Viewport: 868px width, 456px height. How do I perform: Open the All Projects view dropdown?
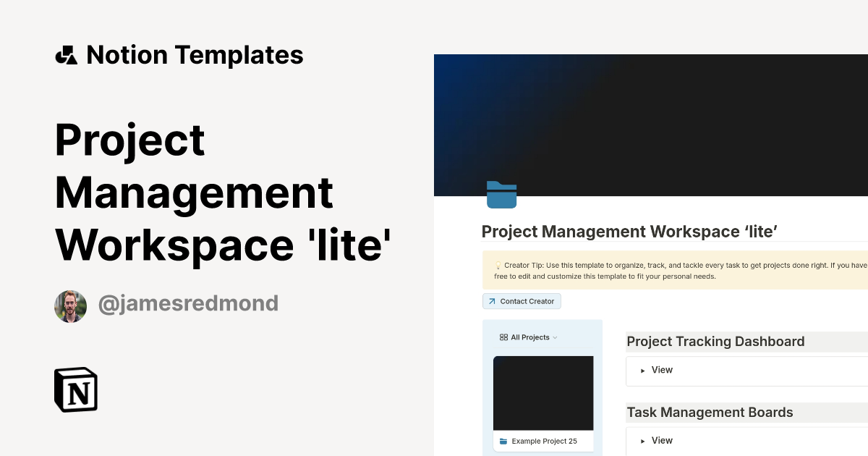pos(556,337)
